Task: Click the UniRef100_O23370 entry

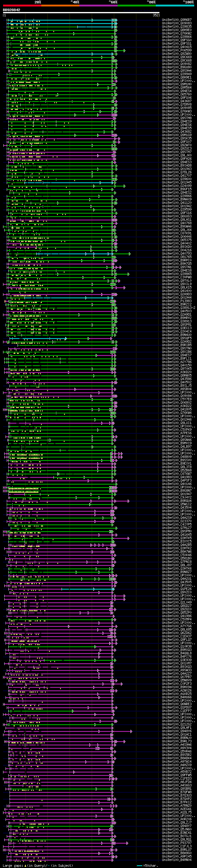Action: tap(177, 521)
